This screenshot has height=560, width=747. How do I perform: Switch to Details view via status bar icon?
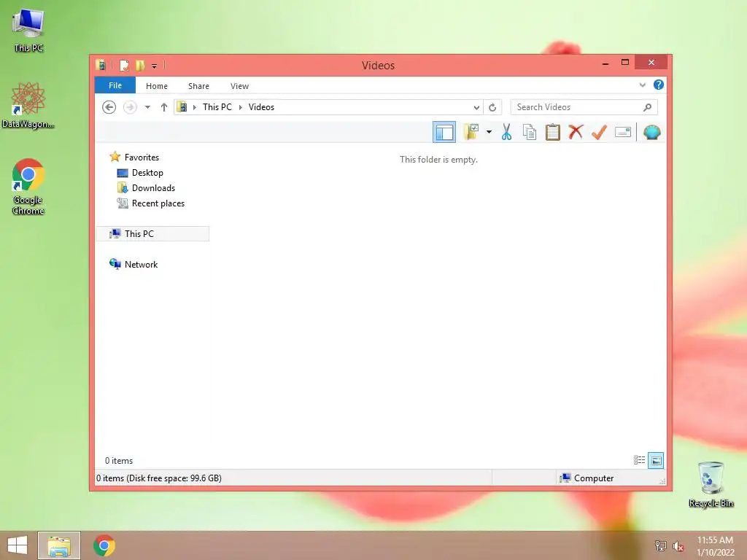(639, 460)
